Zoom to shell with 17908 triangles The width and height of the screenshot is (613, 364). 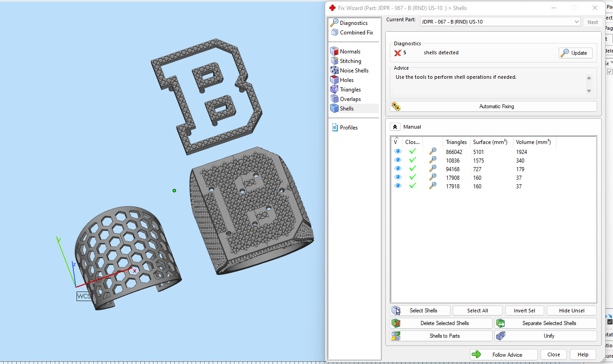pyautogui.click(x=433, y=177)
